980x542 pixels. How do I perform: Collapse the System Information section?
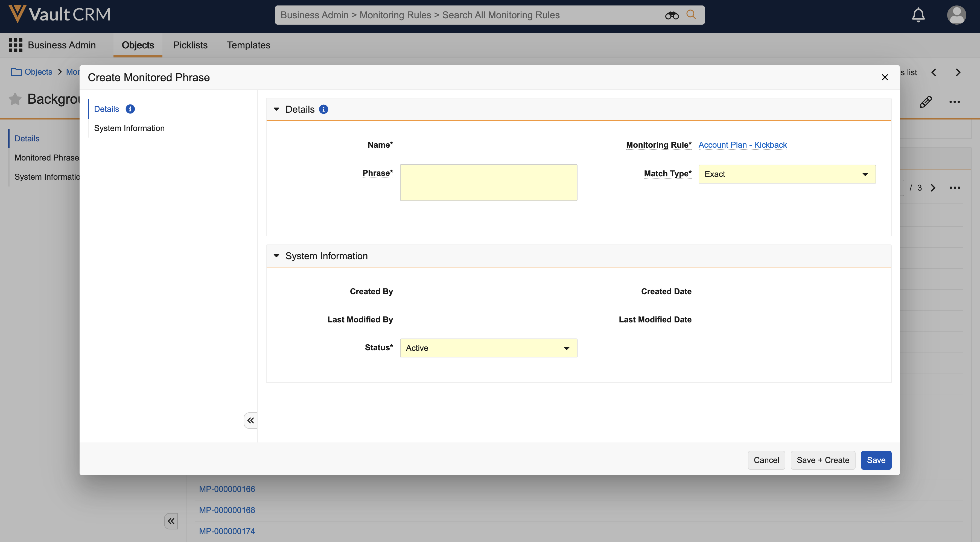click(x=276, y=256)
